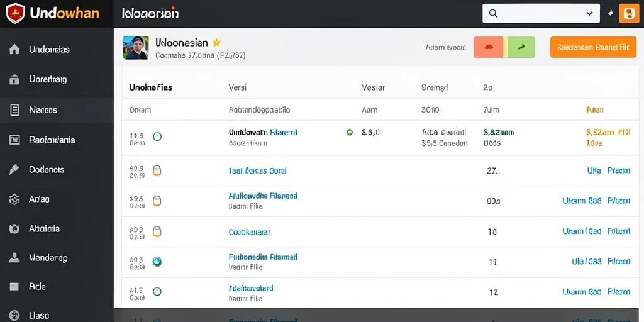Click the magnifier icon in search box

493,14
